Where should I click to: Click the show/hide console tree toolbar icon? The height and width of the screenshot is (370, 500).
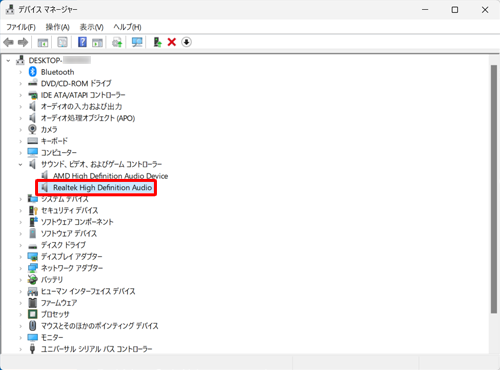pyautogui.click(x=43, y=42)
